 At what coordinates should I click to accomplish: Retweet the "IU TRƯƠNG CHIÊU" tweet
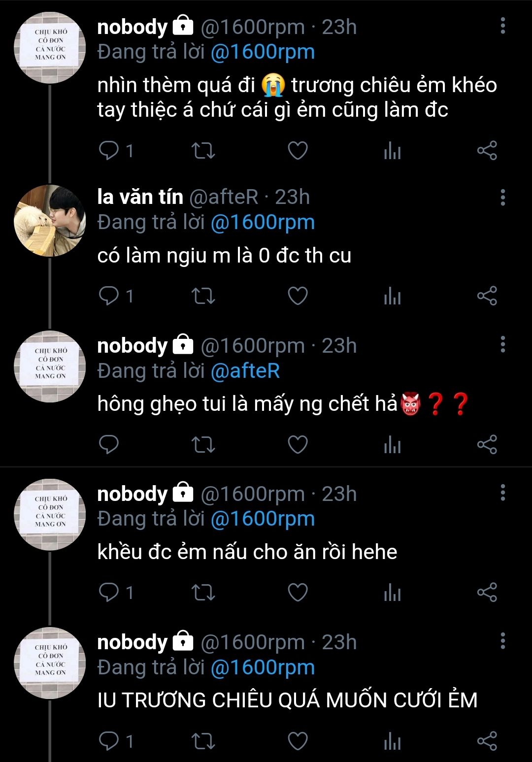click(x=203, y=741)
